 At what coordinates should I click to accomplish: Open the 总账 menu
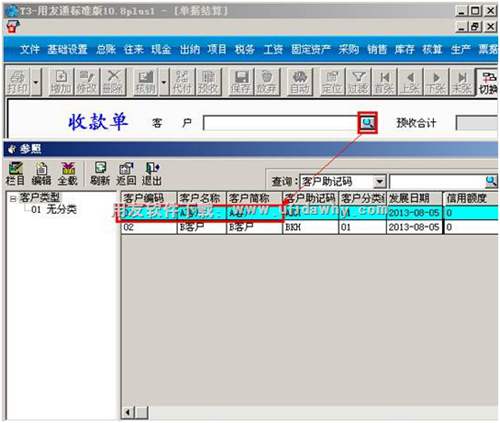click(x=106, y=49)
